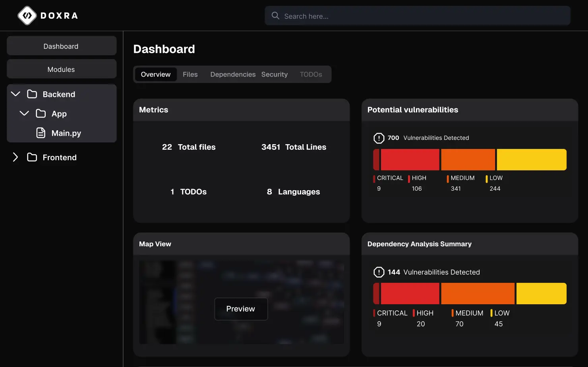Open Dashboard from the sidebar
The height and width of the screenshot is (367, 588).
(x=62, y=46)
